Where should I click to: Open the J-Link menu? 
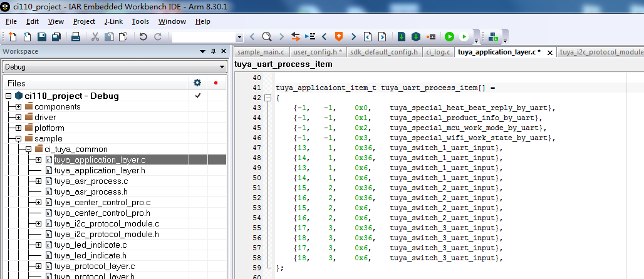click(x=114, y=21)
